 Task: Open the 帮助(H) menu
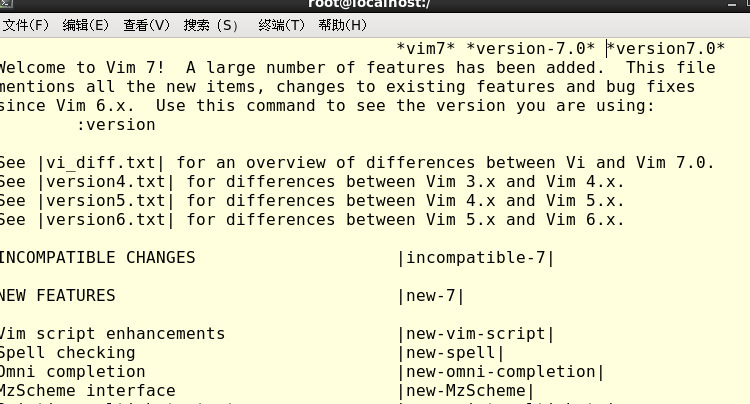342,25
